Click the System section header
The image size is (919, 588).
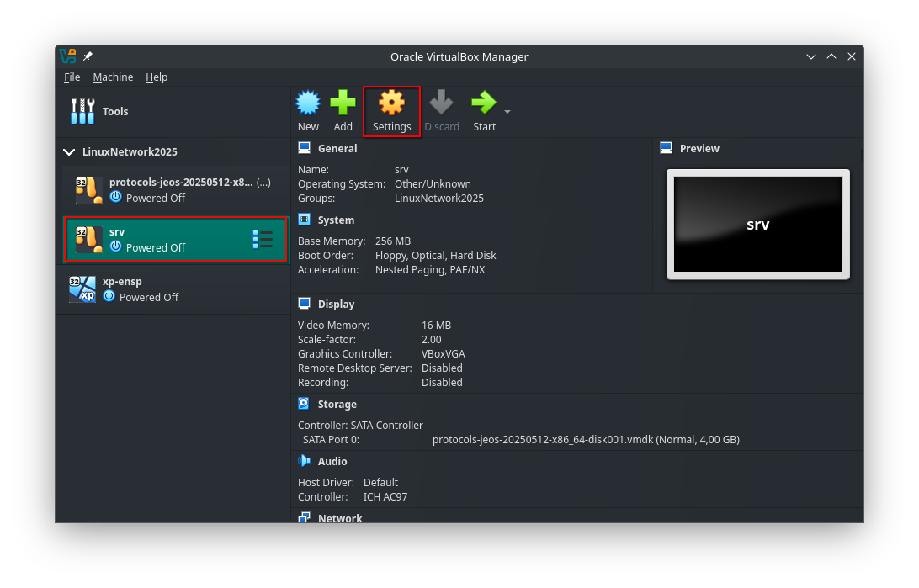pyautogui.click(x=336, y=220)
